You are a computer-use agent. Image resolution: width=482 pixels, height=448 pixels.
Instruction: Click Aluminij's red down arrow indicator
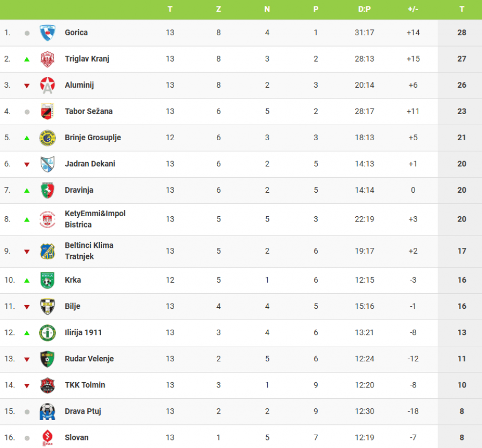tap(27, 85)
